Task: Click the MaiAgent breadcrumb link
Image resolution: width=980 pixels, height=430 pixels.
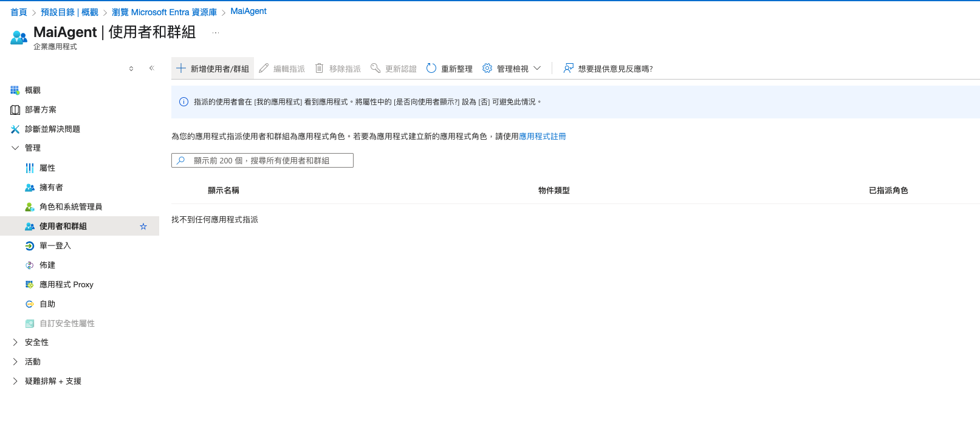Action: pyautogui.click(x=248, y=11)
